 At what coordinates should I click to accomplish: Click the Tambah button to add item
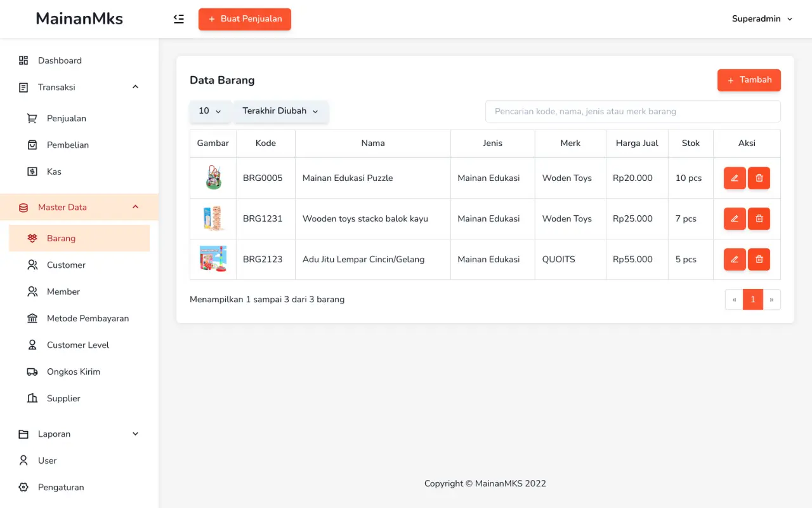(749, 80)
